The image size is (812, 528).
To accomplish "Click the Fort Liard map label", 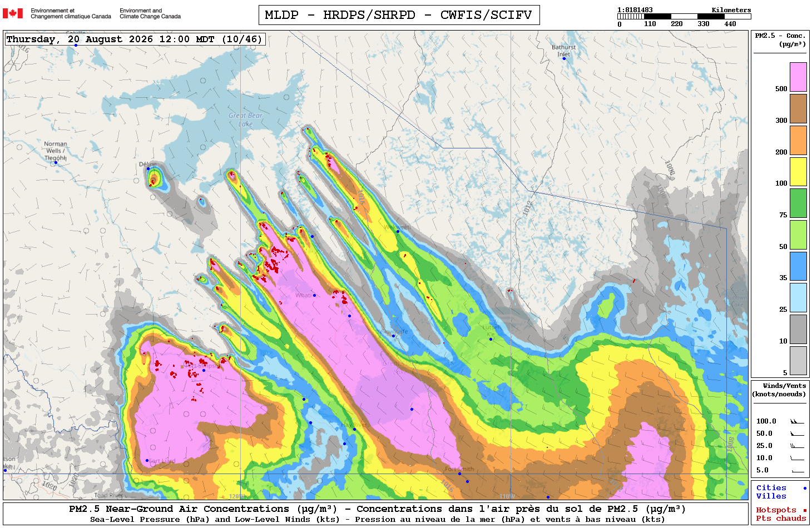I will click(162, 461).
